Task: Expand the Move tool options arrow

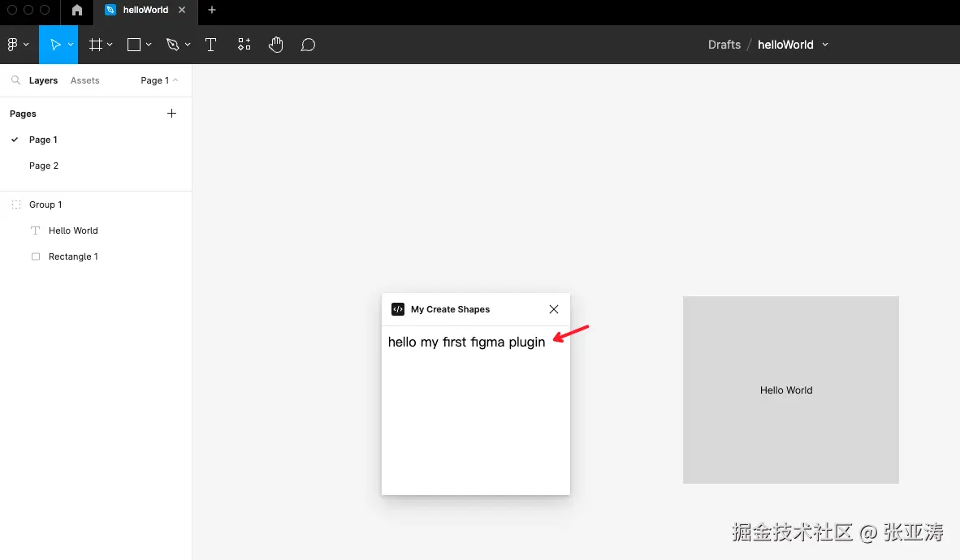Action: pos(71,45)
